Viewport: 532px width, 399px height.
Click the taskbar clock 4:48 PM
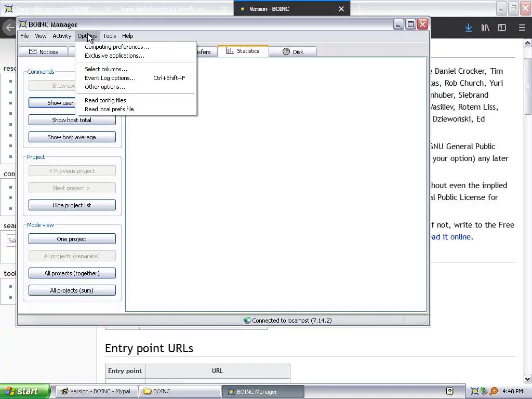tap(513, 391)
